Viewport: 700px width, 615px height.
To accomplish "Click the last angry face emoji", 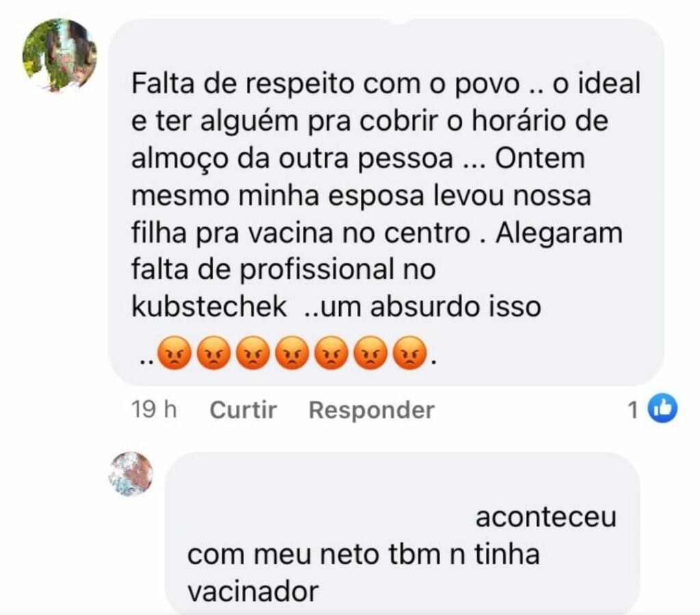I will coord(410,352).
